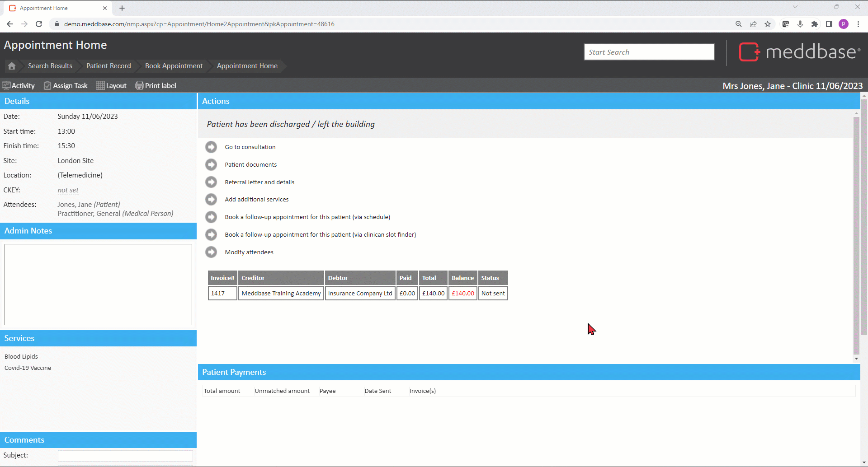868x467 pixels.
Task: Click the 'not set' CKEY value
Action: tap(68, 190)
